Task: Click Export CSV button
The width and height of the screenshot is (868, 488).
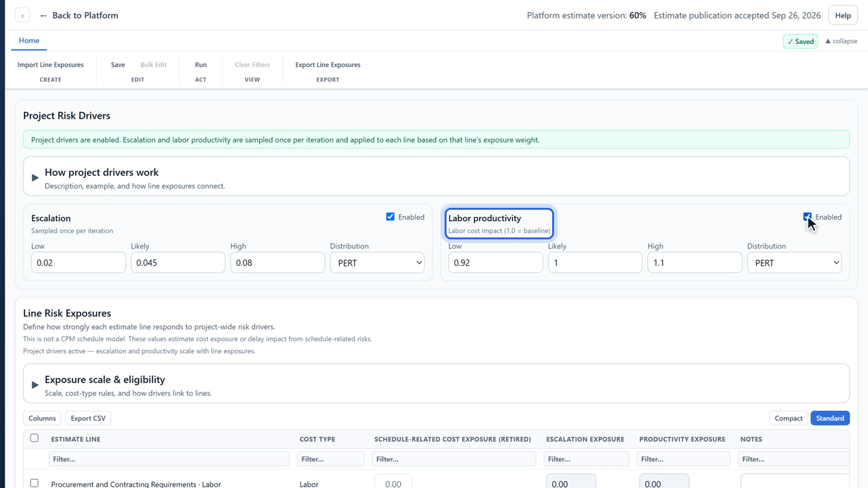Action: coord(88,418)
